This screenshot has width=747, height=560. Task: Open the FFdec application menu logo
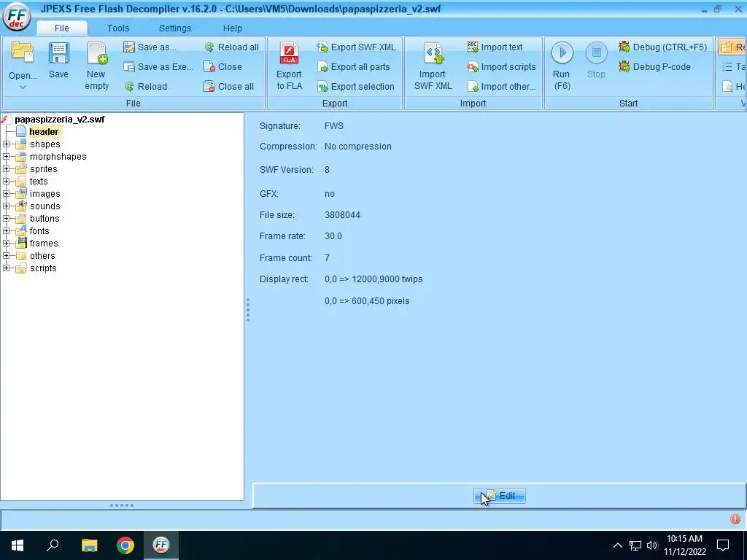click(x=16, y=16)
